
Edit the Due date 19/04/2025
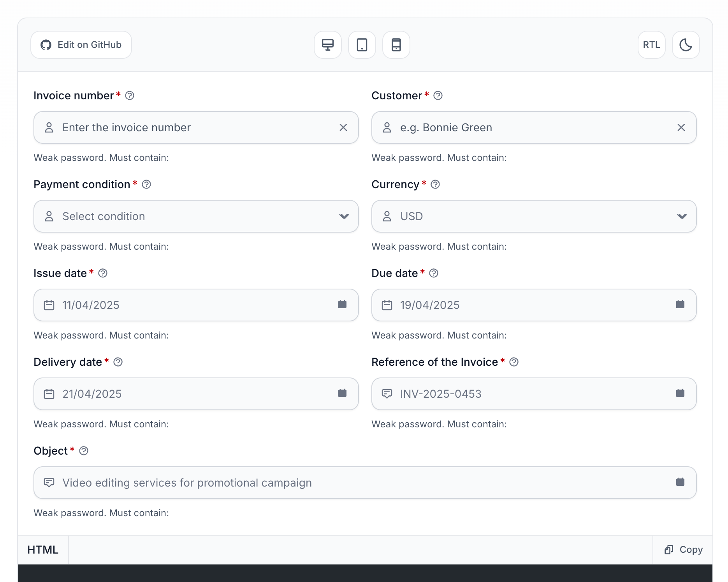[534, 305]
